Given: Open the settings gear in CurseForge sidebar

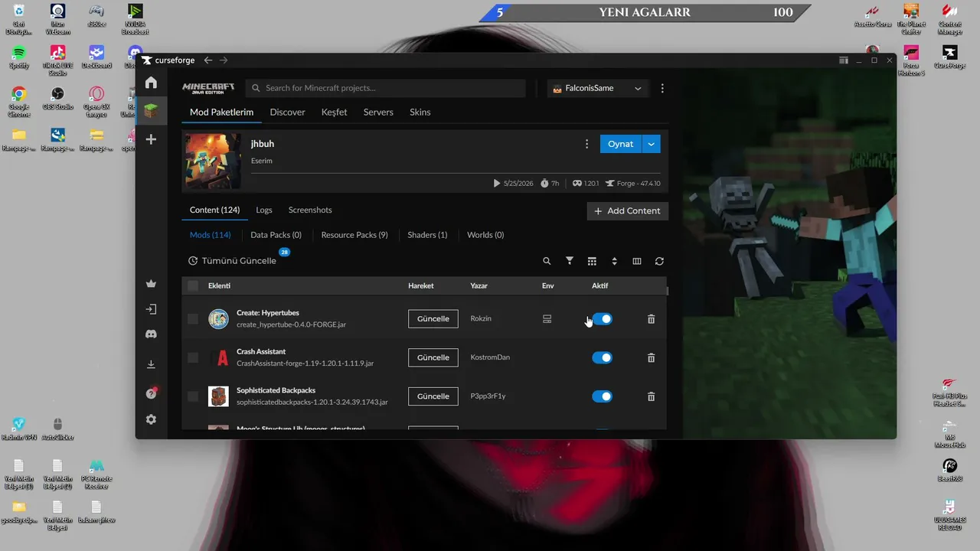Looking at the screenshot, I should coord(151,419).
